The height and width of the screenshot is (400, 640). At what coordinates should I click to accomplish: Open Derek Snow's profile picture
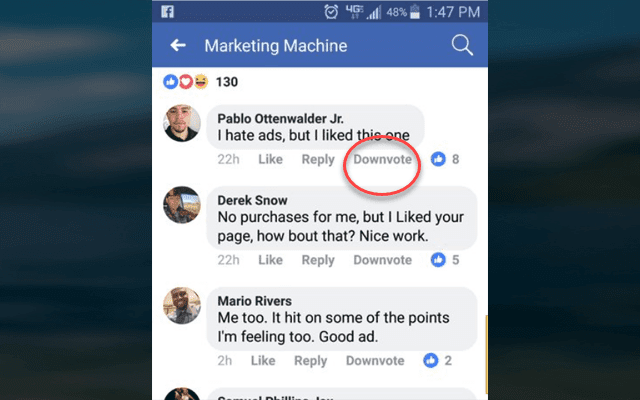[x=182, y=205]
